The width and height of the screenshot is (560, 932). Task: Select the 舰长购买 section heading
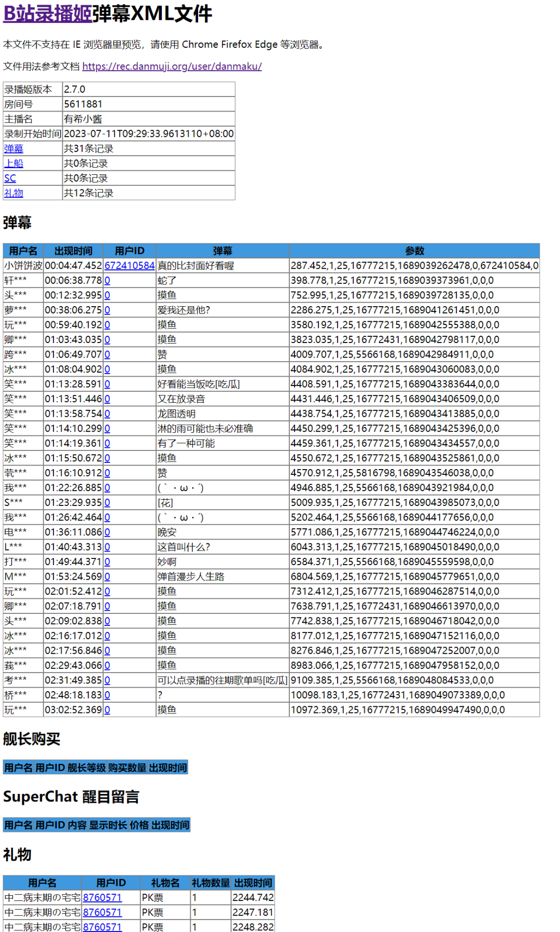click(32, 738)
